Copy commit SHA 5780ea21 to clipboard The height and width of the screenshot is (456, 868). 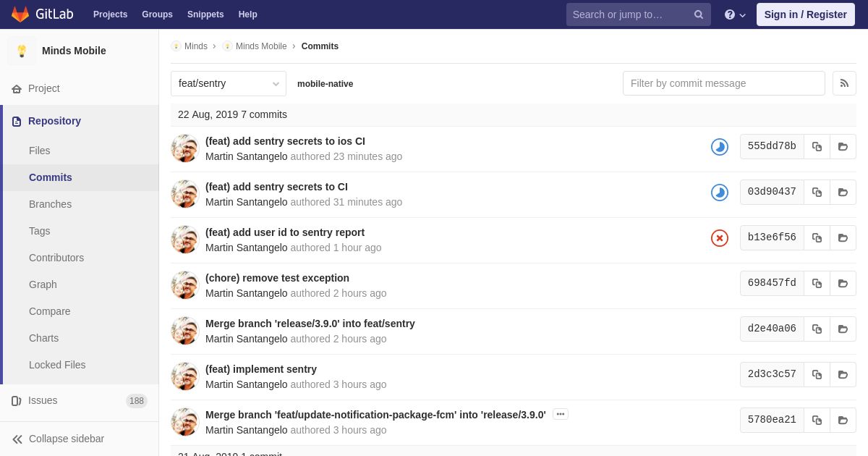[x=817, y=420]
